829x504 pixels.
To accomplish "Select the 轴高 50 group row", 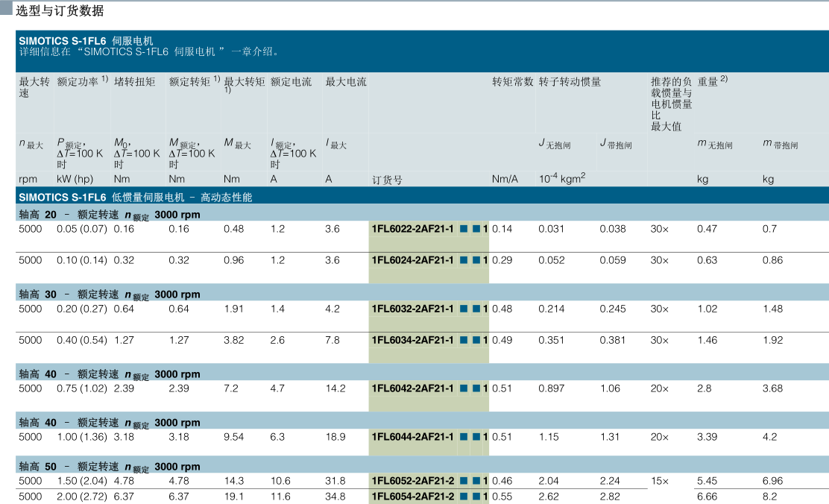I will [422, 466].
